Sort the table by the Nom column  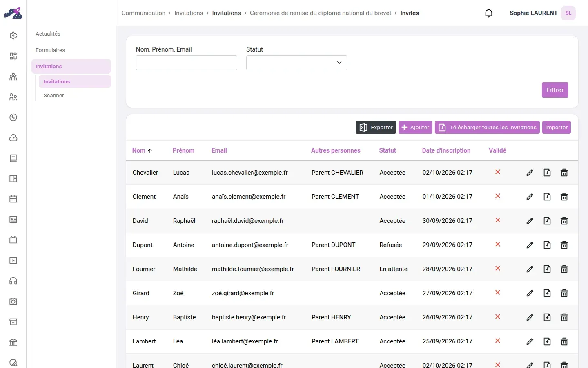click(x=142, y=150)
